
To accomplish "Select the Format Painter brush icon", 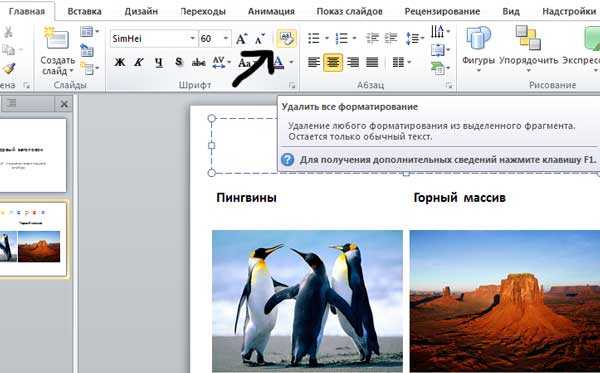I will pyautogui.click(x=9, y=69).
